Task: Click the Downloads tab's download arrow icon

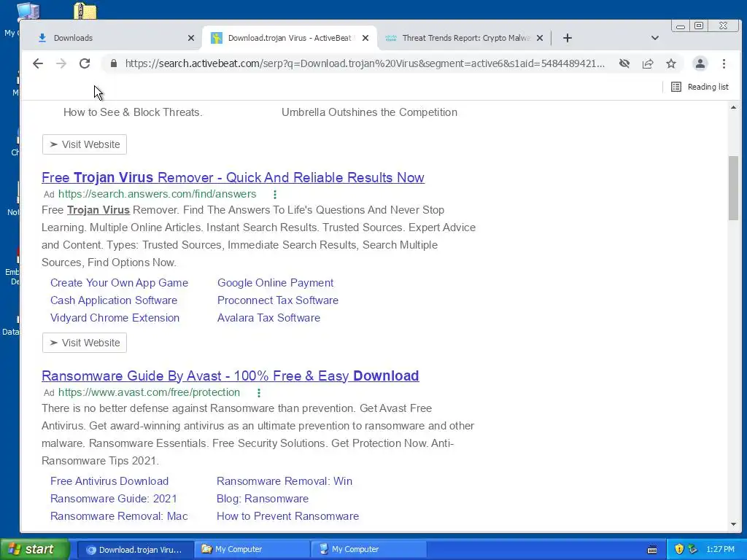Action: point(42,38)
